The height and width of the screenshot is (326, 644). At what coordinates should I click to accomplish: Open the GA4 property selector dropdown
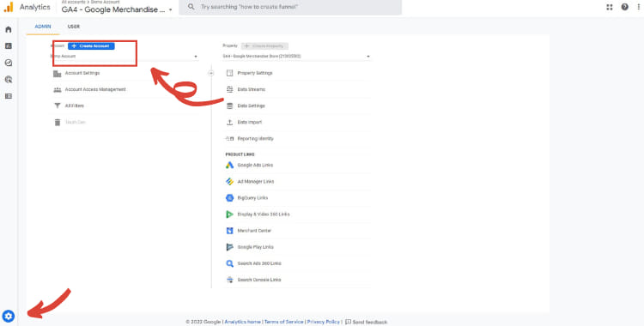tap(296, 57)
